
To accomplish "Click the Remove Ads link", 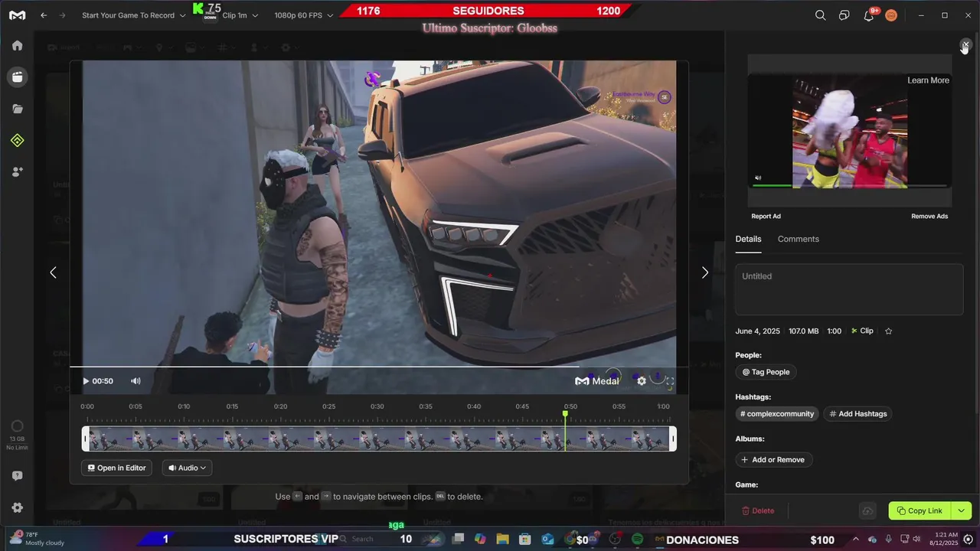I will [x=929, y=217].
